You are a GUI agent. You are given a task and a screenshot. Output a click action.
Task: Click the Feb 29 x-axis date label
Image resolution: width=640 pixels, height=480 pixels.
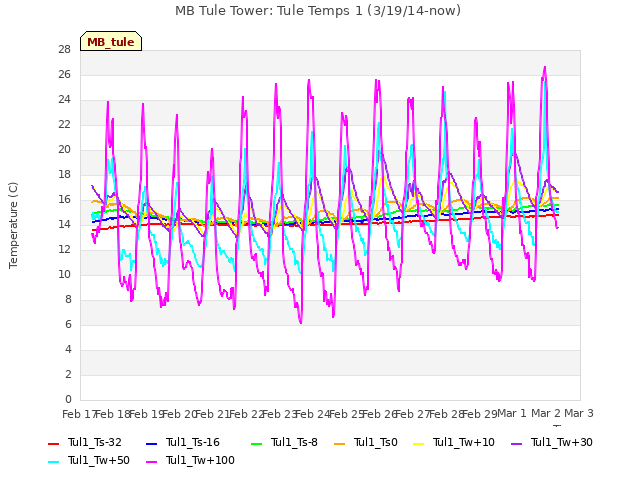[480, 414]
